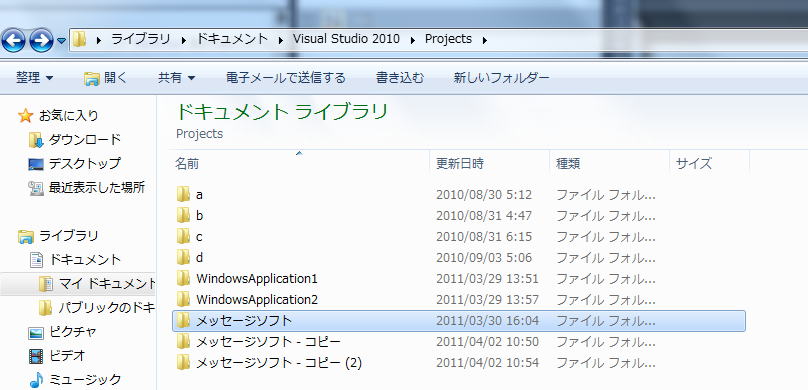Expand the arrow after Projects in address bar
808x390 pixels.
[x=485, y=40]
